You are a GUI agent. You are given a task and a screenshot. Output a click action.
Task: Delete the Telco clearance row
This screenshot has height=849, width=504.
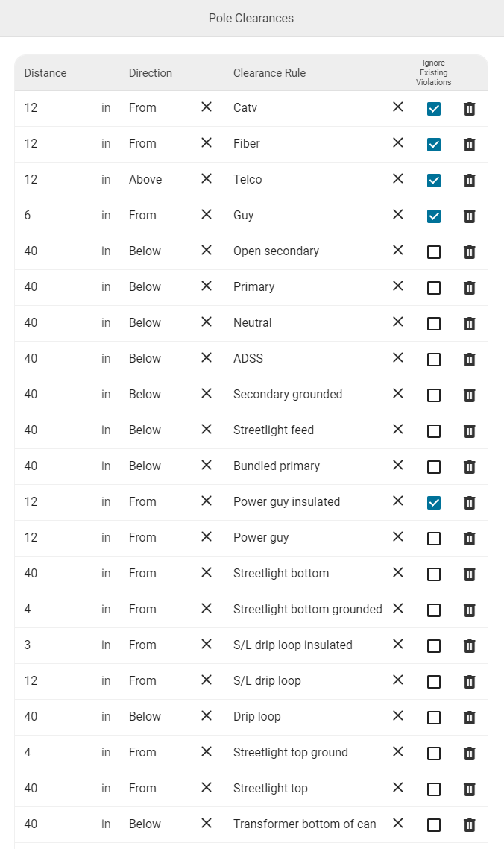click(470, 181)
